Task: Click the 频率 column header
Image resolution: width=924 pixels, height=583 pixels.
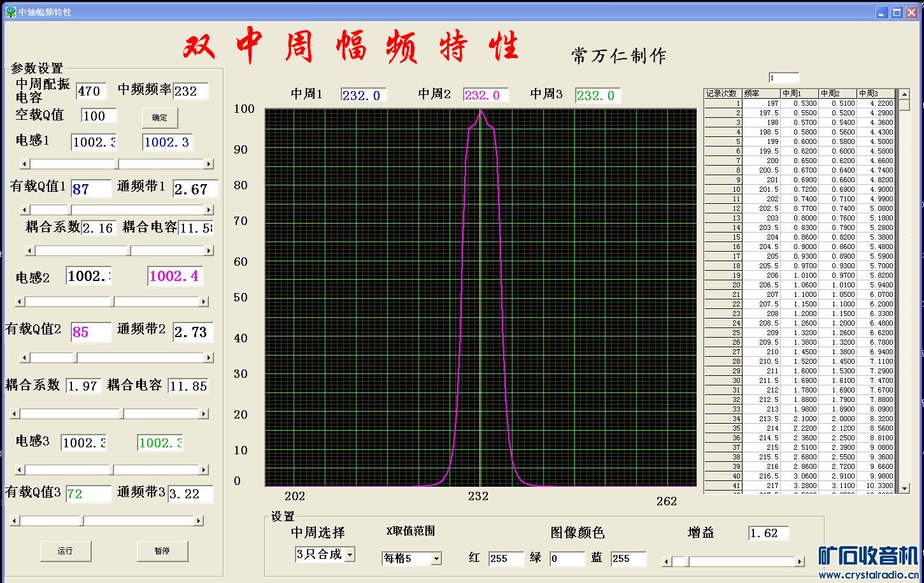Action: pos(761,94)
